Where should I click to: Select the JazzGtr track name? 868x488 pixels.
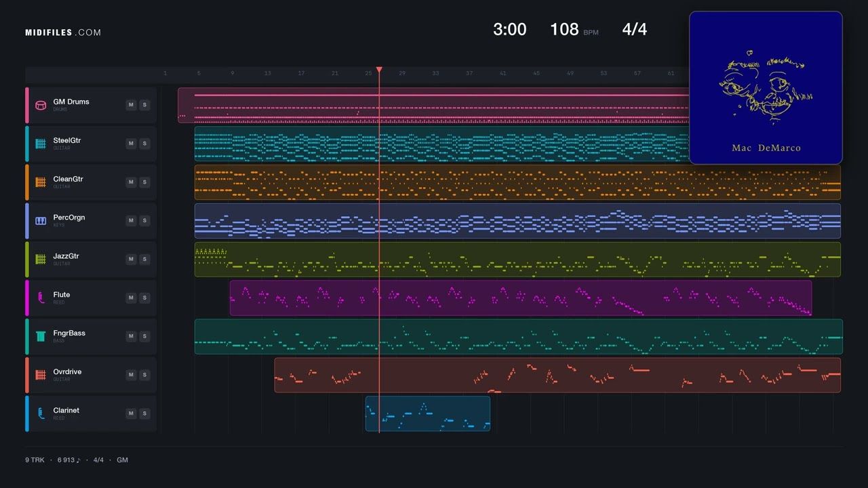(66, 256)
